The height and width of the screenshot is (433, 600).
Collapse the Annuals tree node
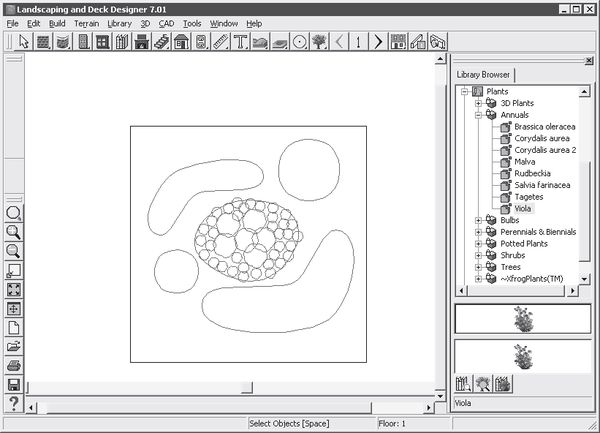(x=479, y=115)
